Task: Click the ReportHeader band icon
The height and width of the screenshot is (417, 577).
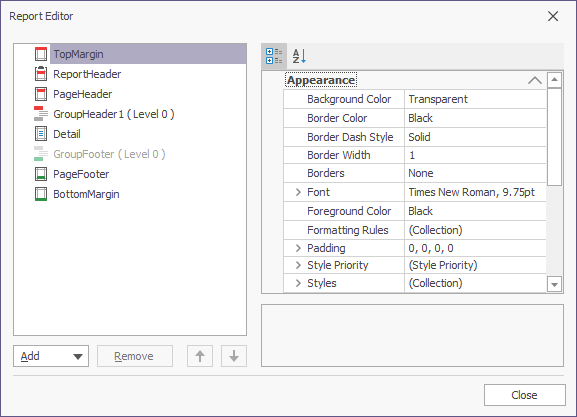Action: click(41, 74)
